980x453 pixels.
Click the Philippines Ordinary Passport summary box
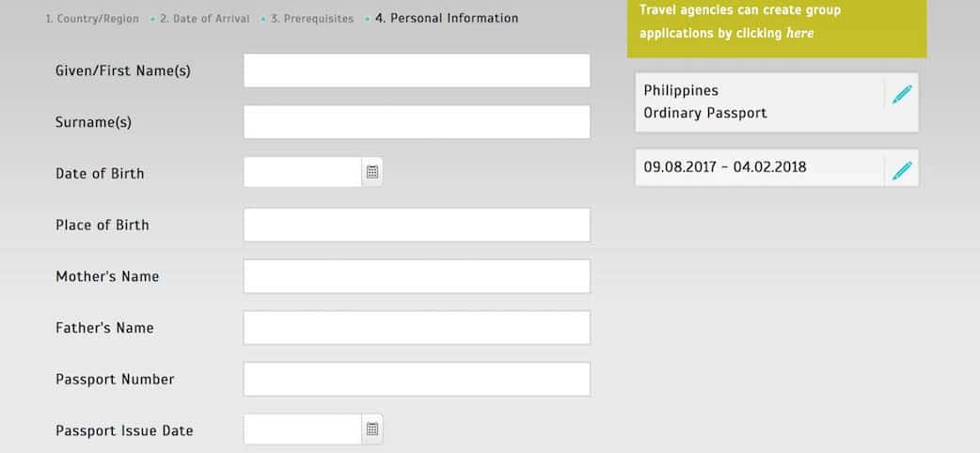point(759,102)
